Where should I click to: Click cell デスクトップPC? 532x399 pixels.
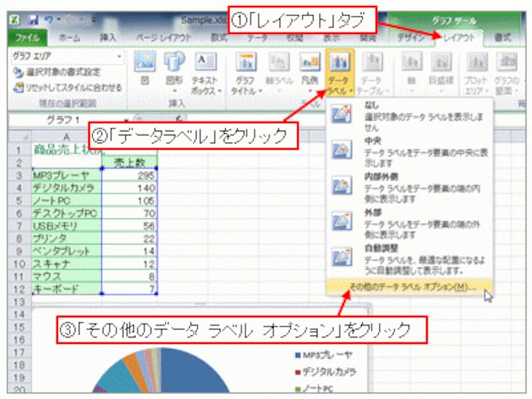[67, 213]
